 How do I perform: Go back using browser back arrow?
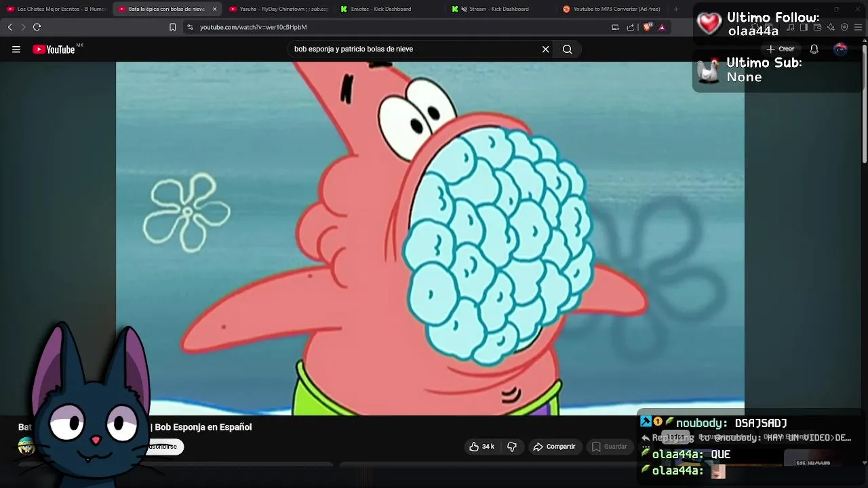click(x=9, y=27)
